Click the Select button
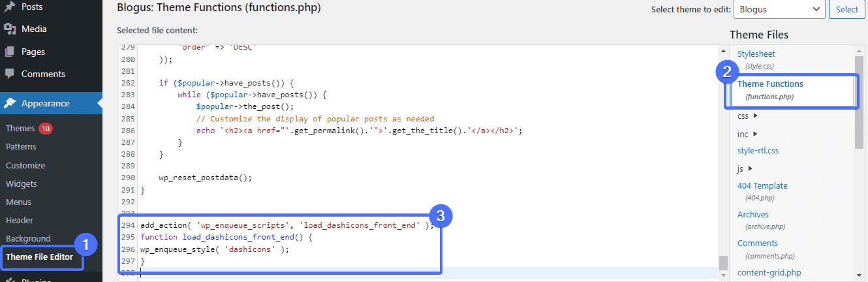Screen dimensions: 868x282 pyautogui.click(x=846, y=9)
